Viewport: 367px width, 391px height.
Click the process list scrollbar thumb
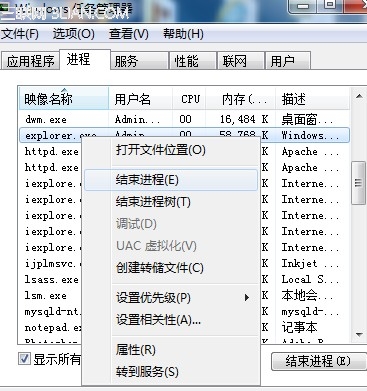359,183
